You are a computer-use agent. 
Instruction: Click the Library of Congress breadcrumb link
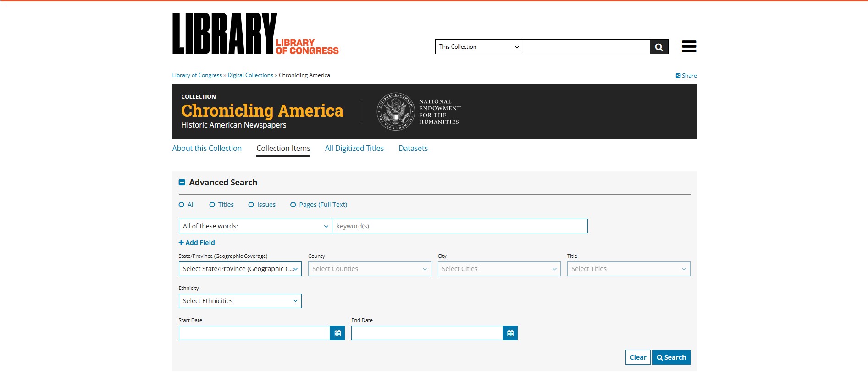(x=197, y=75)
